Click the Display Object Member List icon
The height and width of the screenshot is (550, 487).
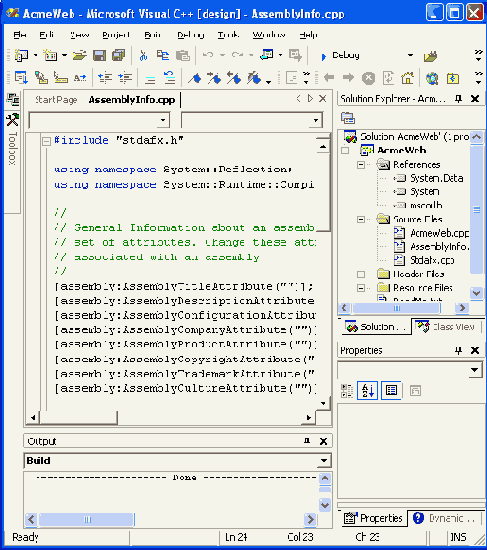(x=21, y=78)
